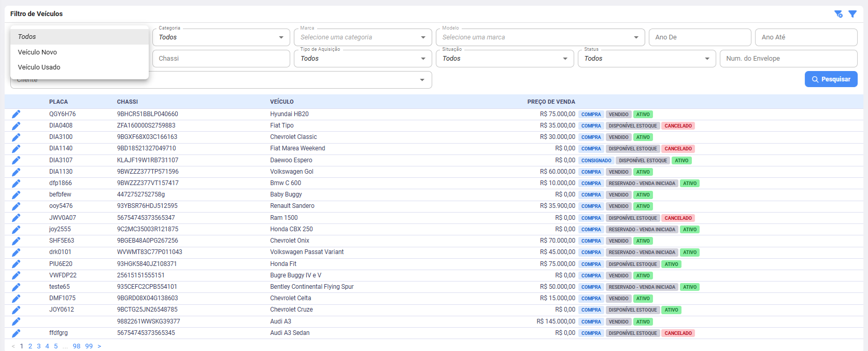Image resolution: width=868 pixels, height=351 pixels.
Task: Edit the Chevrolet Cruze row JOY0612
Action: pos(16,310)
